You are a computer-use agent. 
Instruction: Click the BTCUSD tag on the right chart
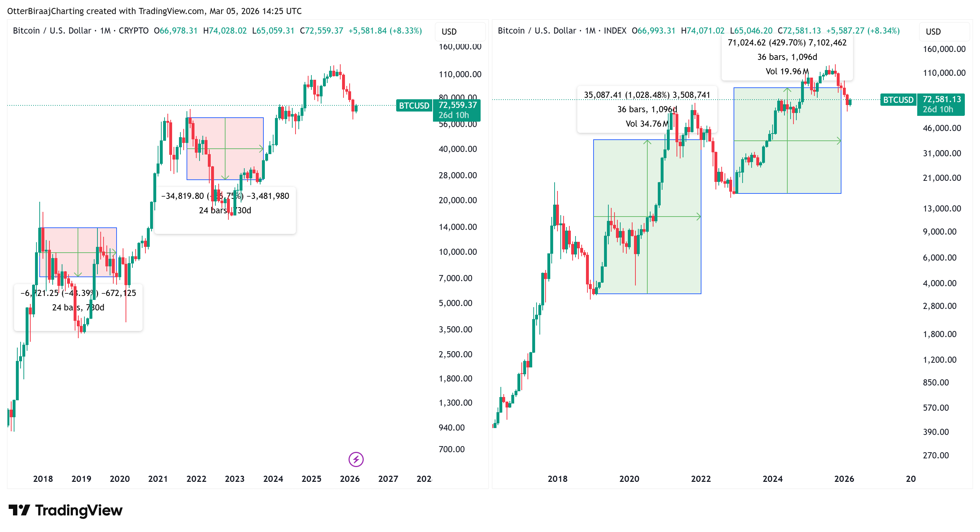(898, 100)
